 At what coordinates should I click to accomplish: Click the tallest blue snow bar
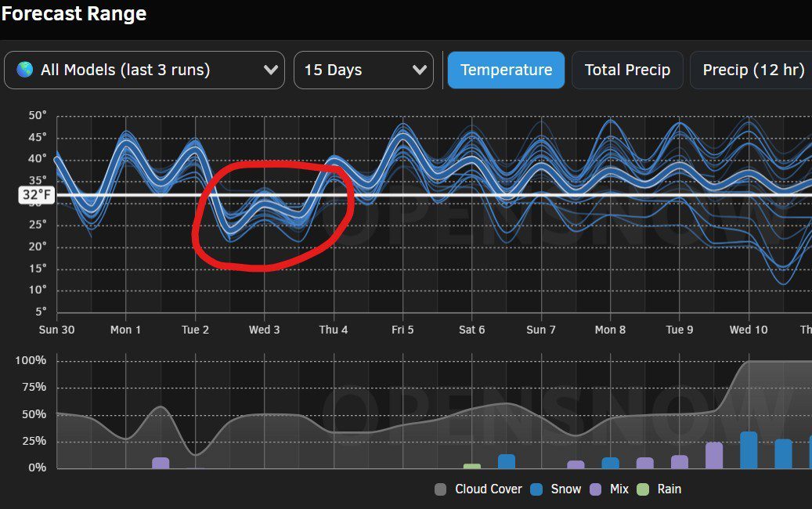[x=749, y=450]
